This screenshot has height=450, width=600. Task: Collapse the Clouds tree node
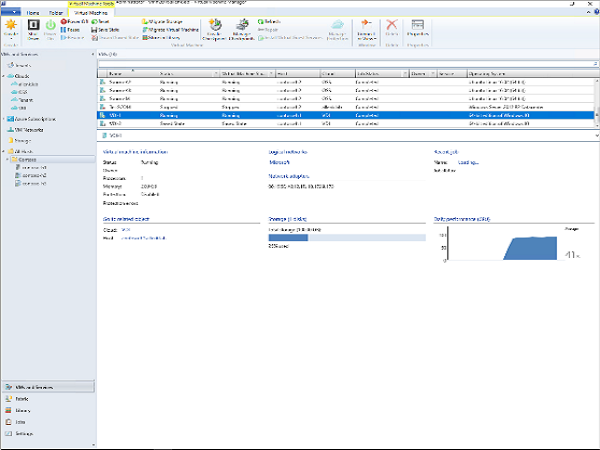(x=4, y=76)
